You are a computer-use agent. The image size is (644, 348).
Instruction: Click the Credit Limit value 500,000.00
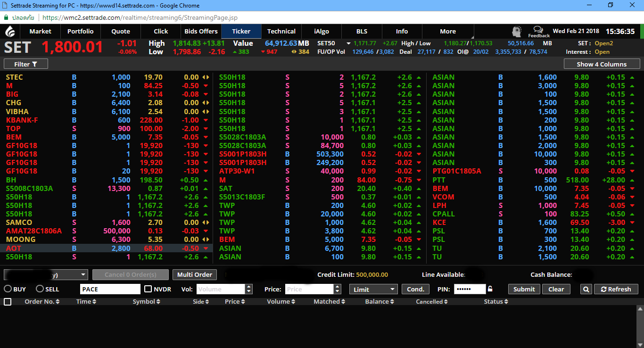(x=372, y=275)
